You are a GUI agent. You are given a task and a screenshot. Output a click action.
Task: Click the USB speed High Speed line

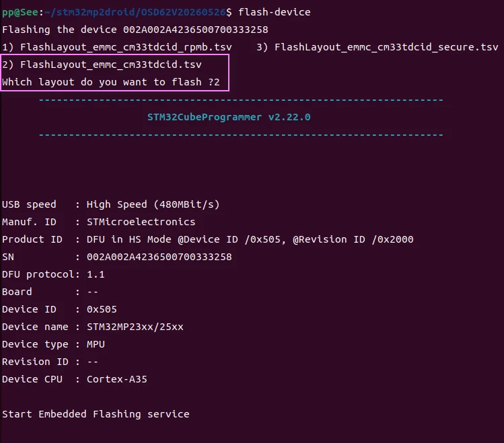(111, 204)
